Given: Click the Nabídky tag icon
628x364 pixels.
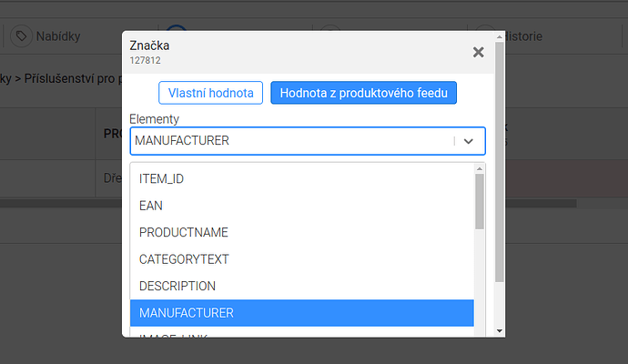Looking at the screenshot, I should [21, 36].
